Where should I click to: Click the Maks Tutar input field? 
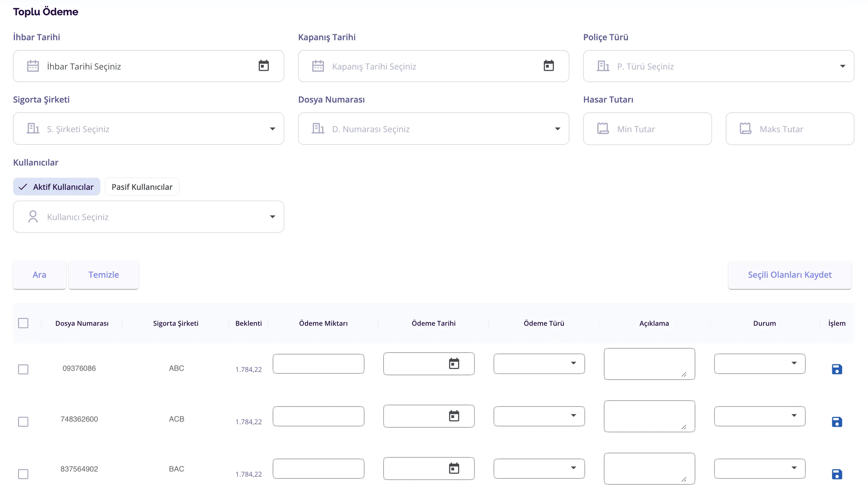click(x=790, y=129)
